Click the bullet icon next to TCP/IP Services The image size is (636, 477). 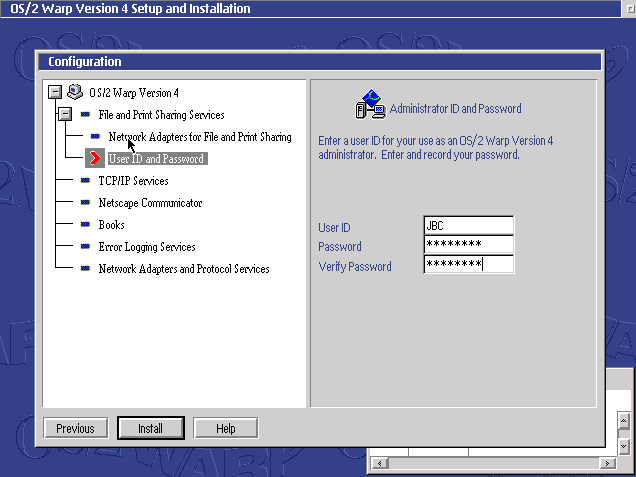tap(86, 181)
